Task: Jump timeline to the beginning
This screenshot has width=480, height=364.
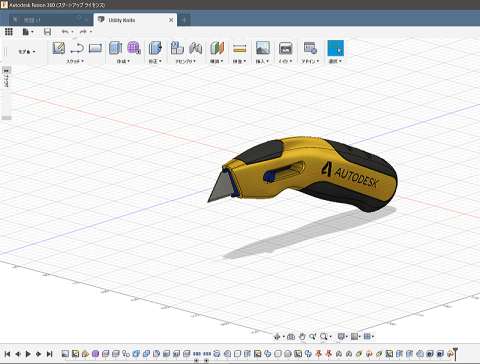Action: tap(7, 354)
